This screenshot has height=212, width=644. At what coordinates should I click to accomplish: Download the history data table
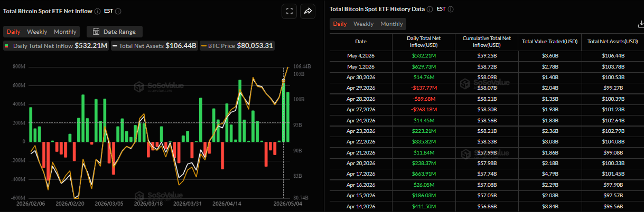pyautogui.click(x=640, y=24)
